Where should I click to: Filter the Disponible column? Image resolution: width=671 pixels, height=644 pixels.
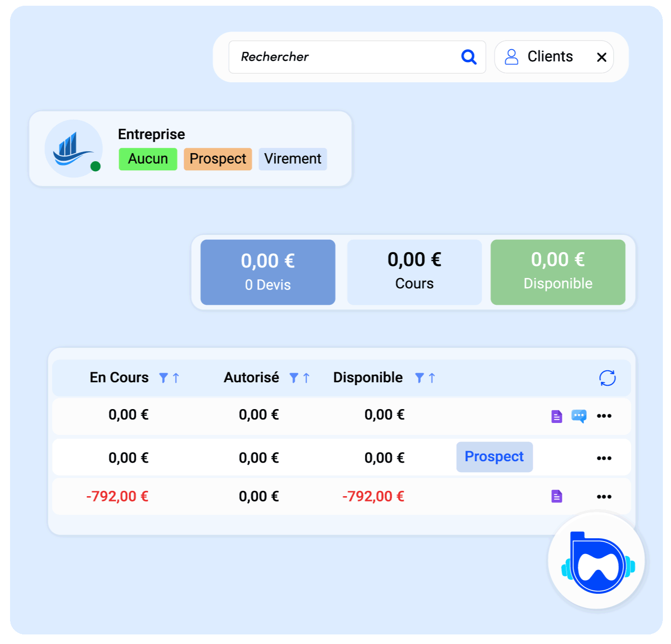coord(419,378)
